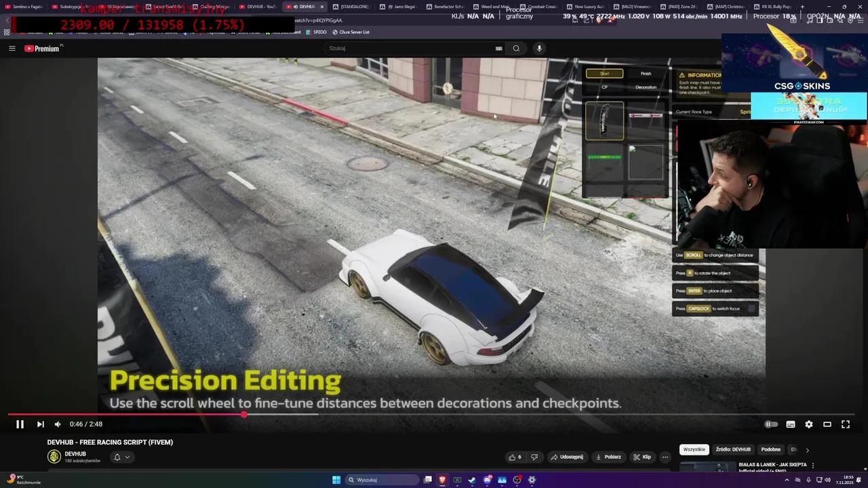Open a new browser tab
The height and width of the screenshot is (488, 868).
point(802,7)
